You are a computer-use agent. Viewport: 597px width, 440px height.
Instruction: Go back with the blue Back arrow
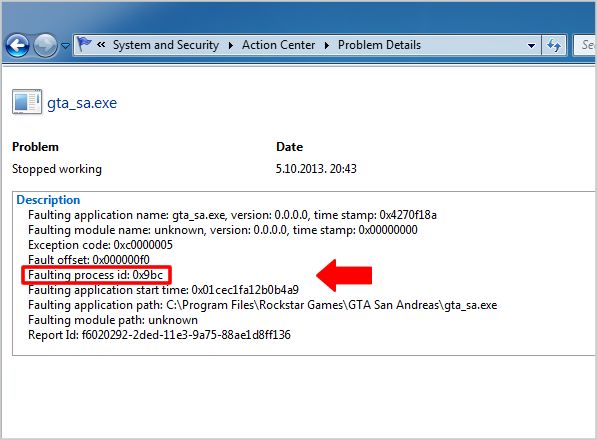point(17,46)
